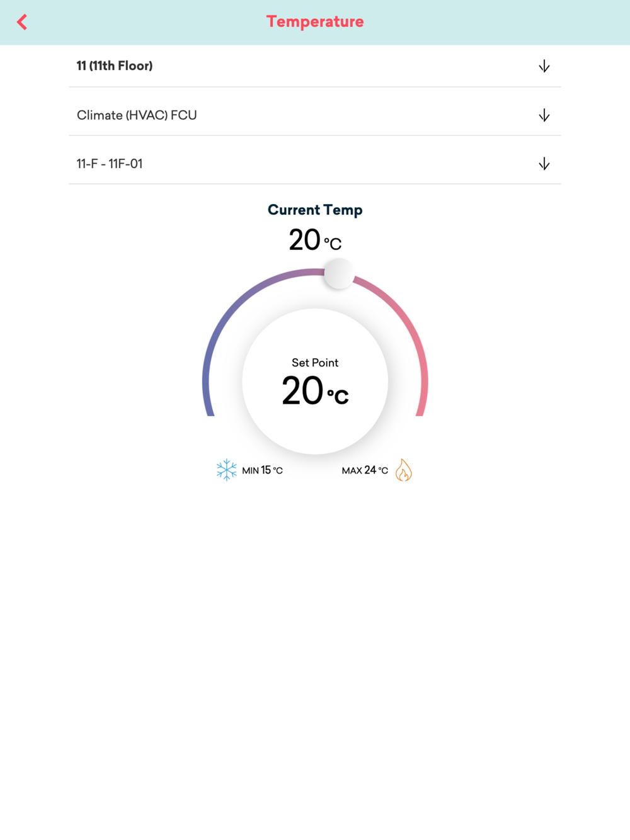Expand the Climate (HVAC) FCU selector

tap(137, 115)
